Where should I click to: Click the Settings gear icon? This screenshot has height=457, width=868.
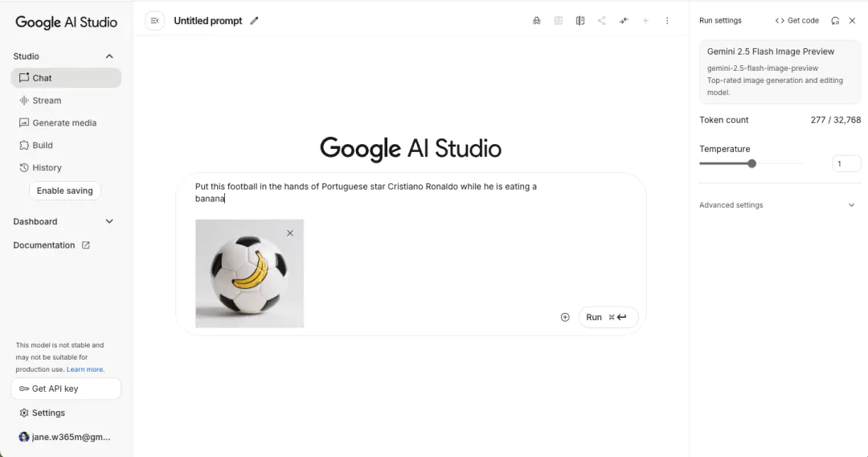(x=24, y=413)
